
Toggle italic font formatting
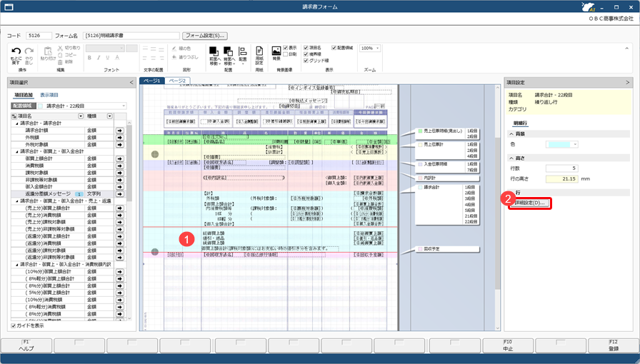[99, 58]
